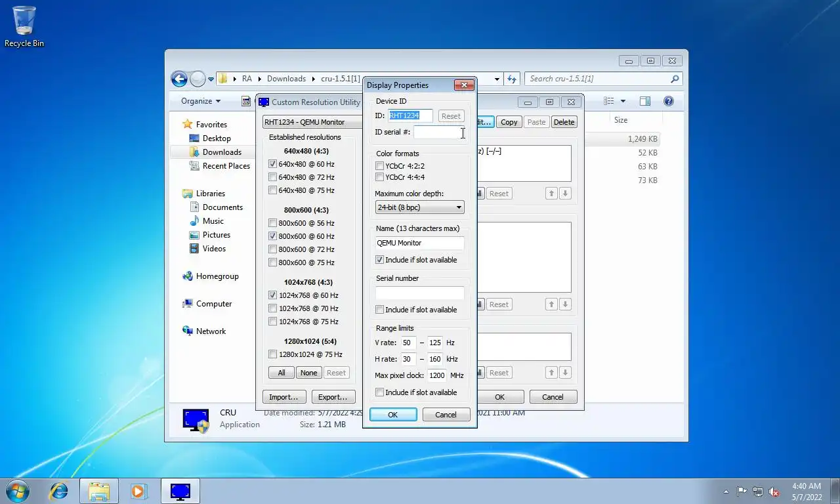Enable YCbCr 4:2:2 color format
Viewport: 840px width, 504px height.
379,166
